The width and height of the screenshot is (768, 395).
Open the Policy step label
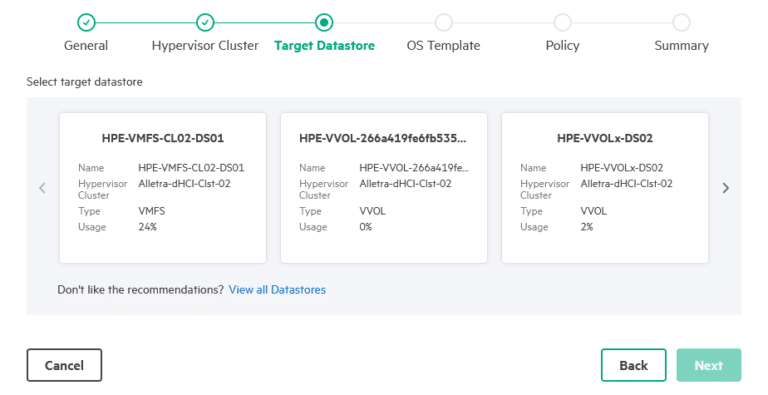pyautogui.click(x=562, y=46)
